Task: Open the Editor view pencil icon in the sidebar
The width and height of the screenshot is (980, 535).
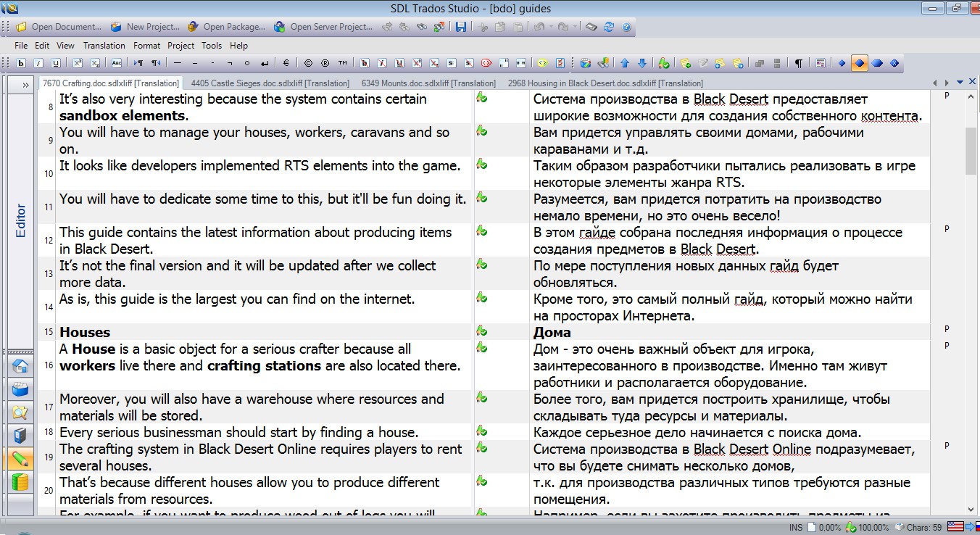Action: pos(20,459)
